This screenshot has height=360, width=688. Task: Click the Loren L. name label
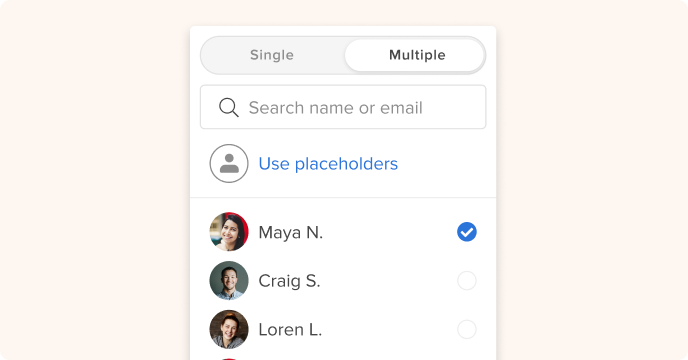[290, 330]
